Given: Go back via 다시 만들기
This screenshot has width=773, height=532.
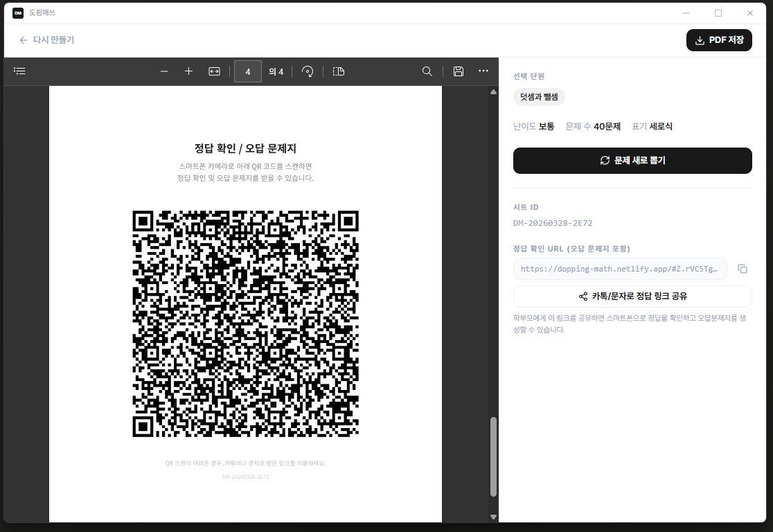Looking at the screenshot, I should click(47, 40).
